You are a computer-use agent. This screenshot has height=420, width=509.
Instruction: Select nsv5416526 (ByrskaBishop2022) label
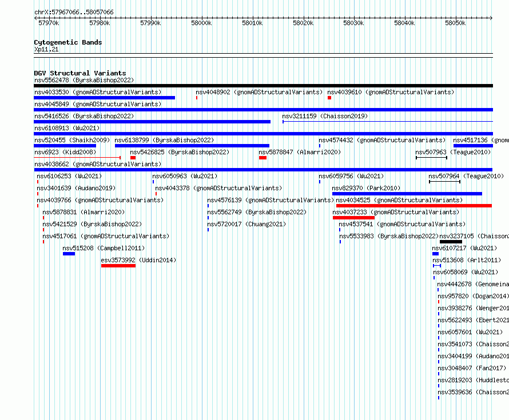click(84, 116)
